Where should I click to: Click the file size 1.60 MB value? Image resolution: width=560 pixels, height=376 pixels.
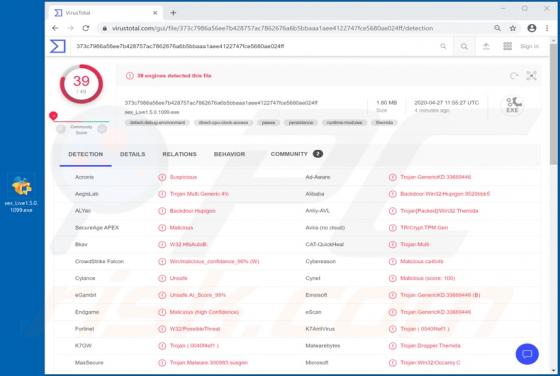[386, 102]
